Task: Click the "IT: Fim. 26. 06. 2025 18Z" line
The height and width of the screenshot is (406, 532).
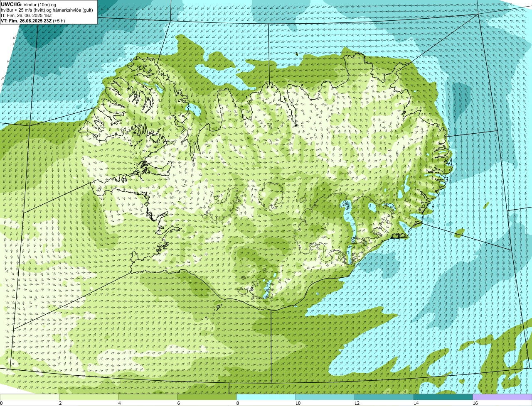Action: [27, 15]
